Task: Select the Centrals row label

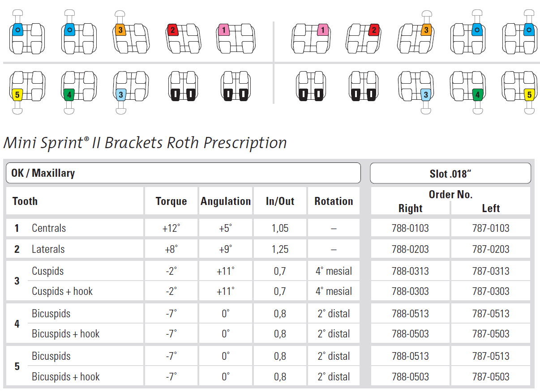Action: 49,228
